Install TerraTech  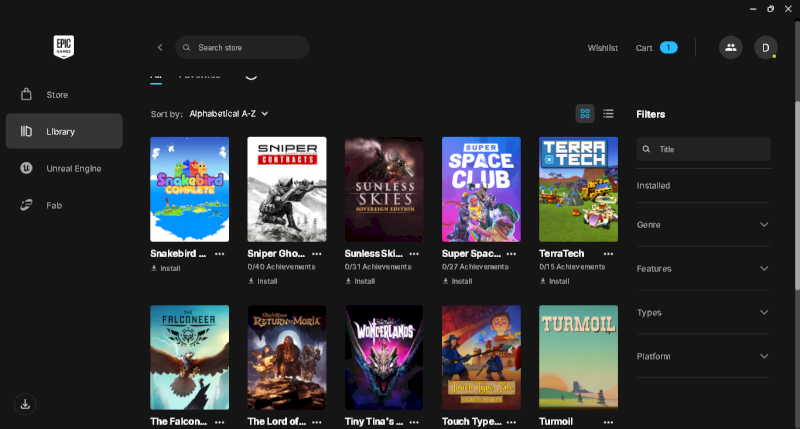click(x=555, y=281)
